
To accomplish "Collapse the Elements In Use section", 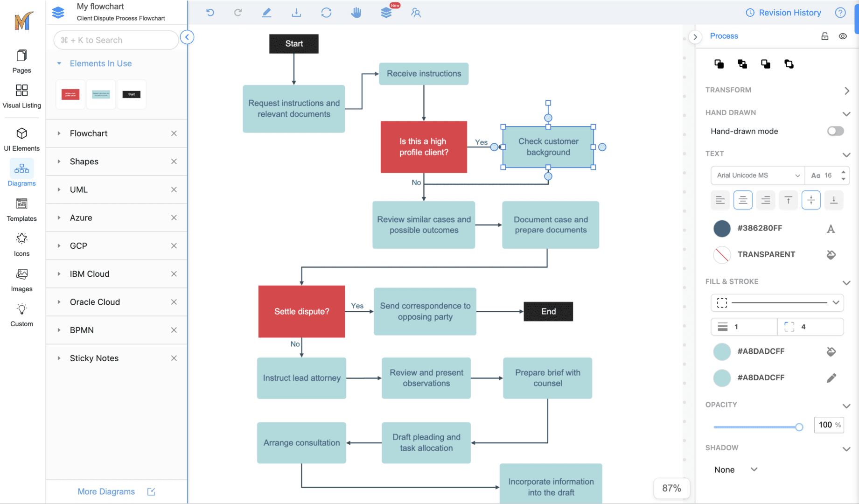I will tap(59, 63).
